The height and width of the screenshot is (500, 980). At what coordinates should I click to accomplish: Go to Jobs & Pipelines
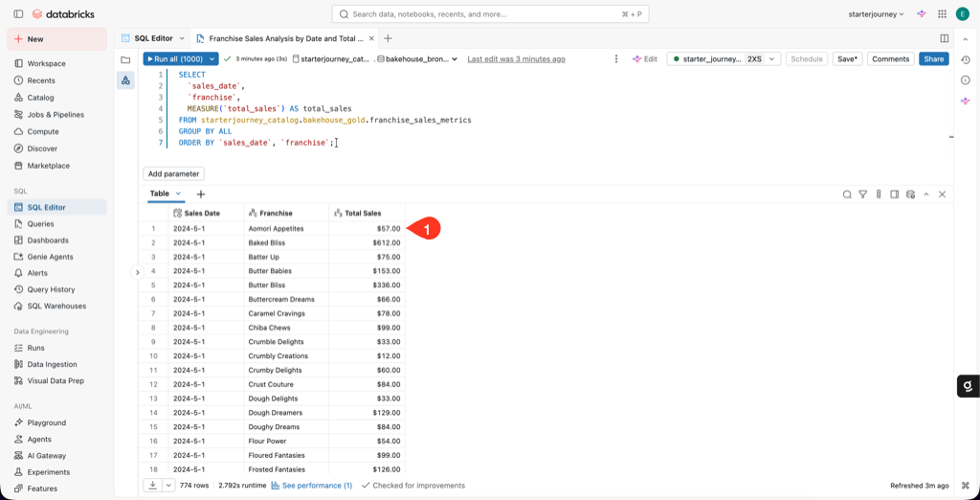coord(56,115)
